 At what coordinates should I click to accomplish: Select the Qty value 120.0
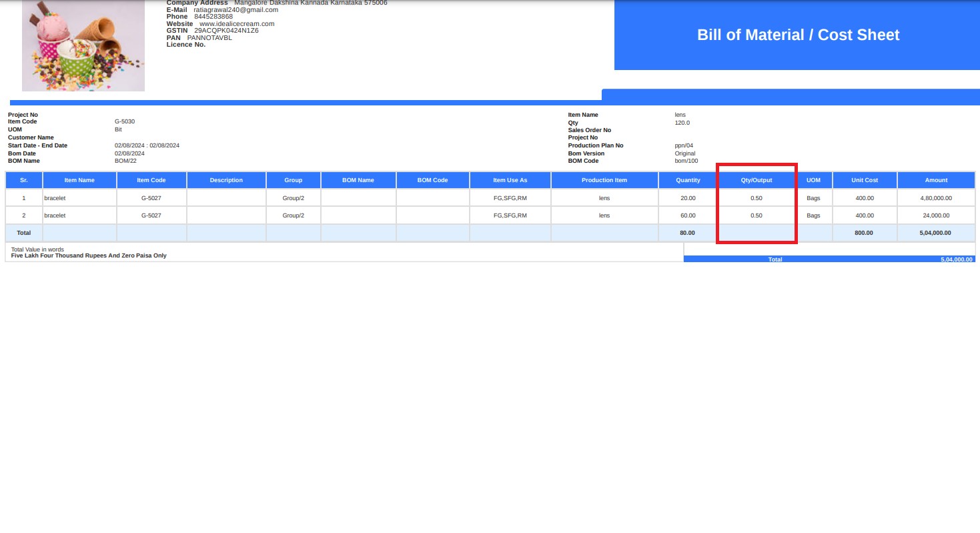(x=682, y=123)
